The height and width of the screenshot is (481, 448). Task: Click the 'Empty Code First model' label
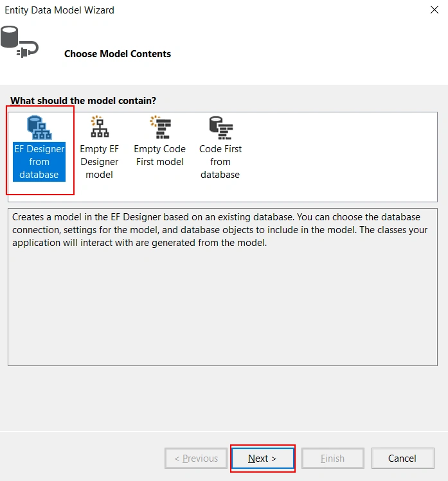[159, 155]
